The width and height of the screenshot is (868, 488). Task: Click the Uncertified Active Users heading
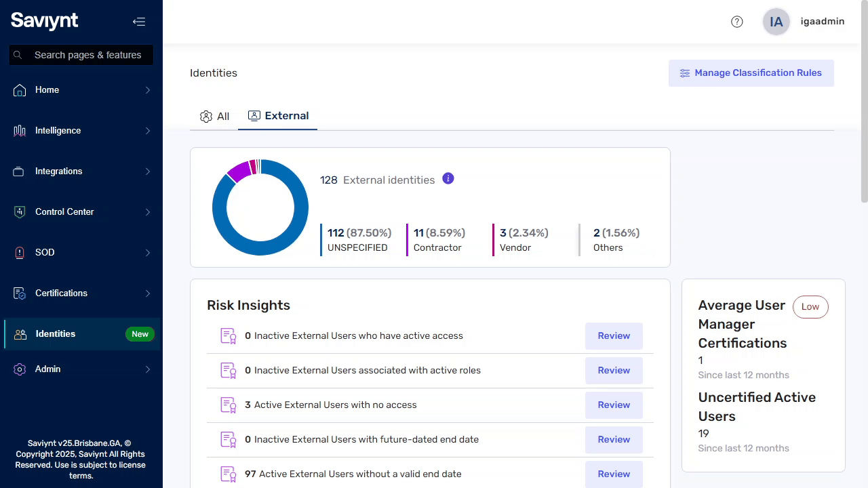(x=757, y=407)
